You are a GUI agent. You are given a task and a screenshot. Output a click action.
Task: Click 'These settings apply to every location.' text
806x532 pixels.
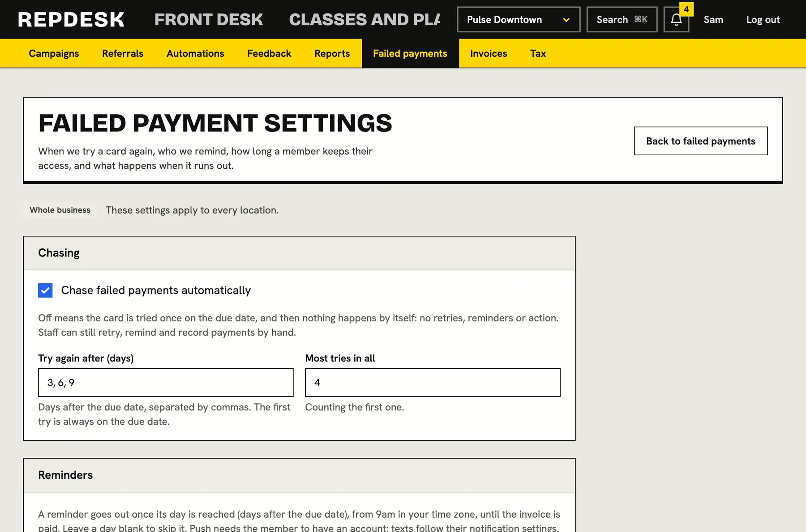(192, 210)
